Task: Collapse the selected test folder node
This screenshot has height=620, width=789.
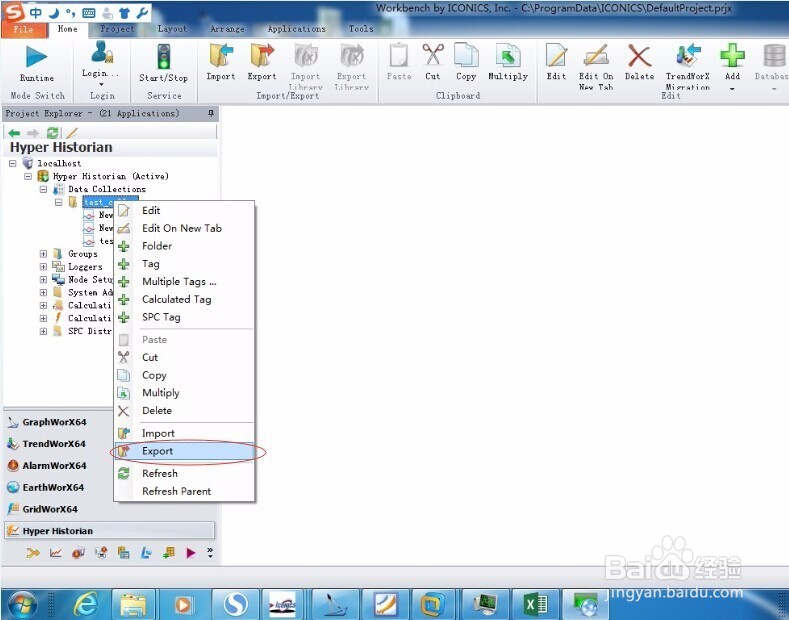Action: [x=58, y=202]
